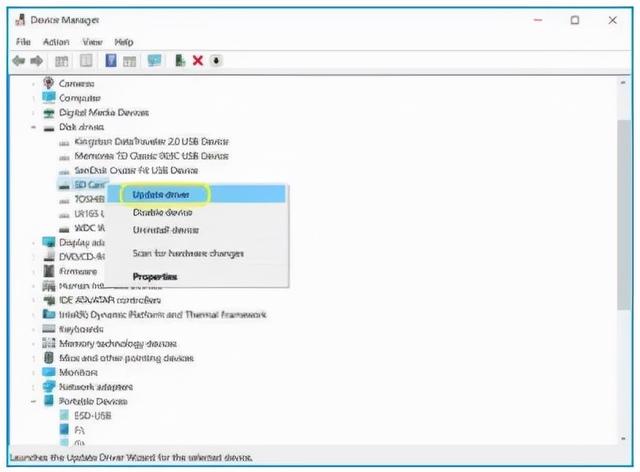The image size is (640, 472).
Task: Open the Help menu
Action: pyautogui.click(x=124, y=42)
